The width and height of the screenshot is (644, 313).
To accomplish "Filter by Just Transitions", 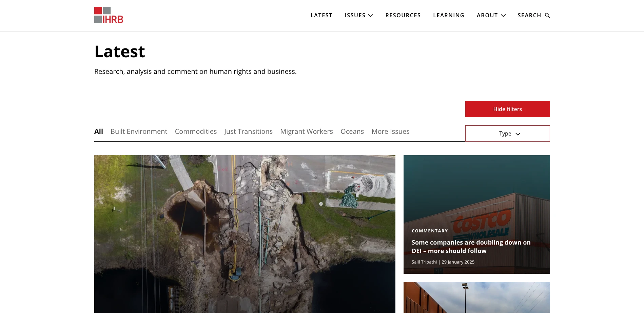I will [248, 131].
